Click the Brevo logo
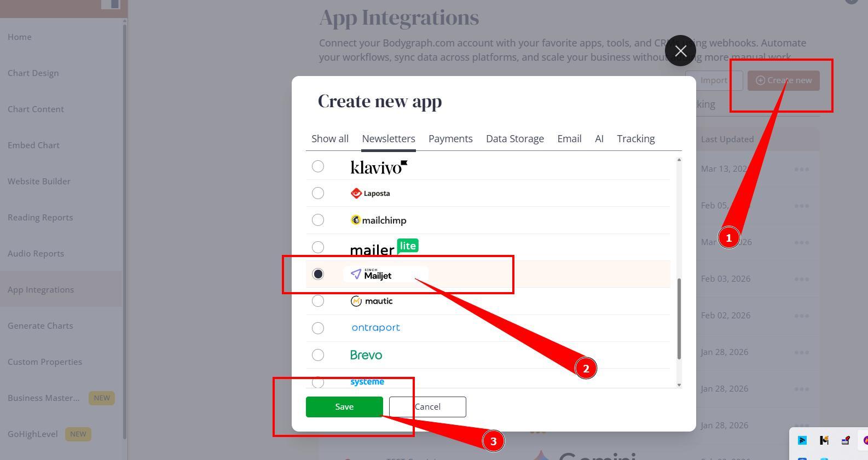The width and height of the screenshot is (868, 460). 366,356
